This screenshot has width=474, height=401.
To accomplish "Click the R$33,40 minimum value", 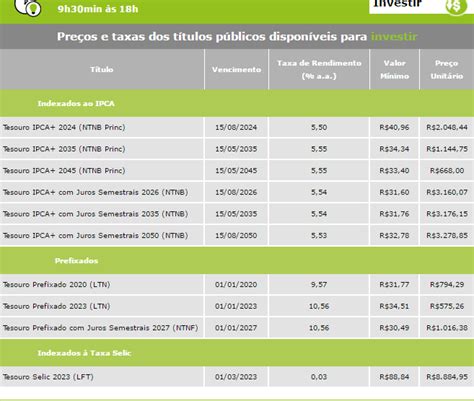I will [394, 171].
